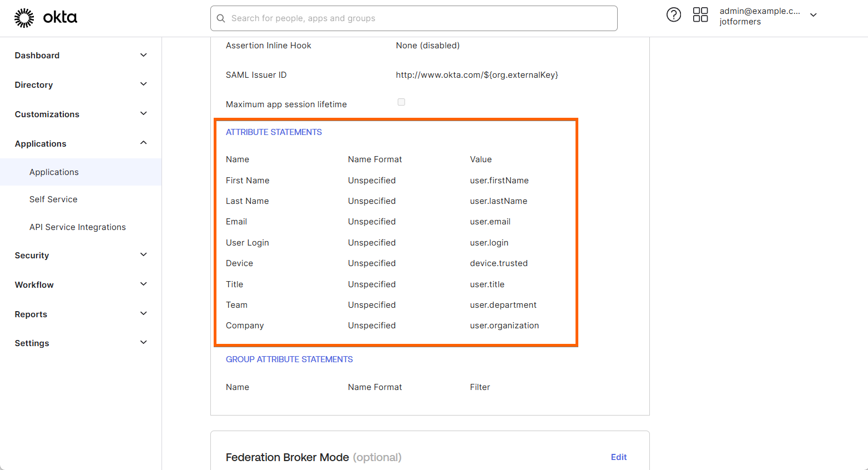Open the apps grid icon

(x=700, y=15)
